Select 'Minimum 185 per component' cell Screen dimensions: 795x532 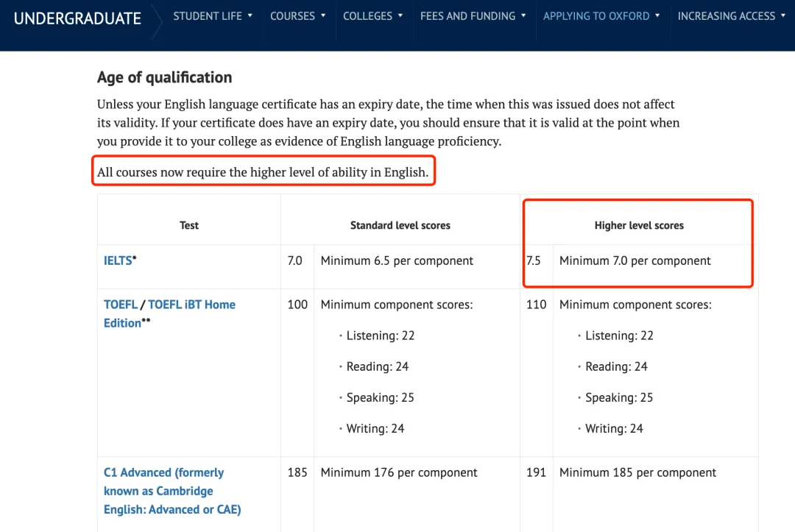point(637,472)
